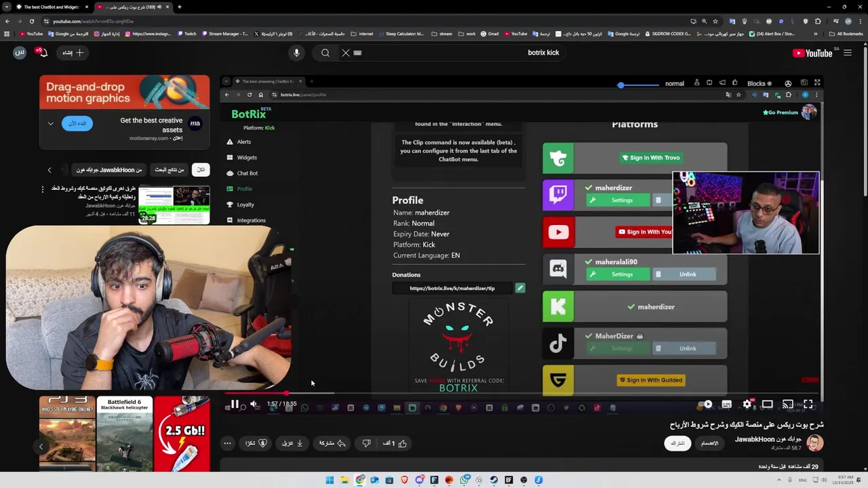Image resolution: width=868 pixels, height=488 pixels.
Task: Click the share (مشاركة) button
Action: pyautogui.click(x=332, y=443)
